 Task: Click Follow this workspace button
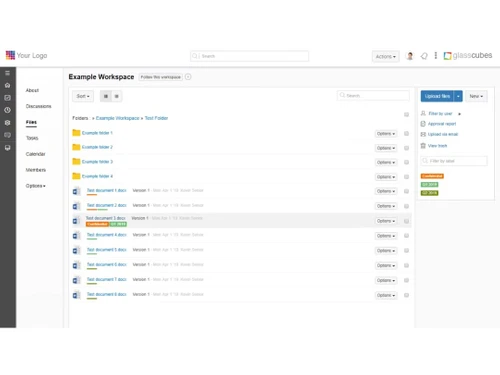[161, 77]
